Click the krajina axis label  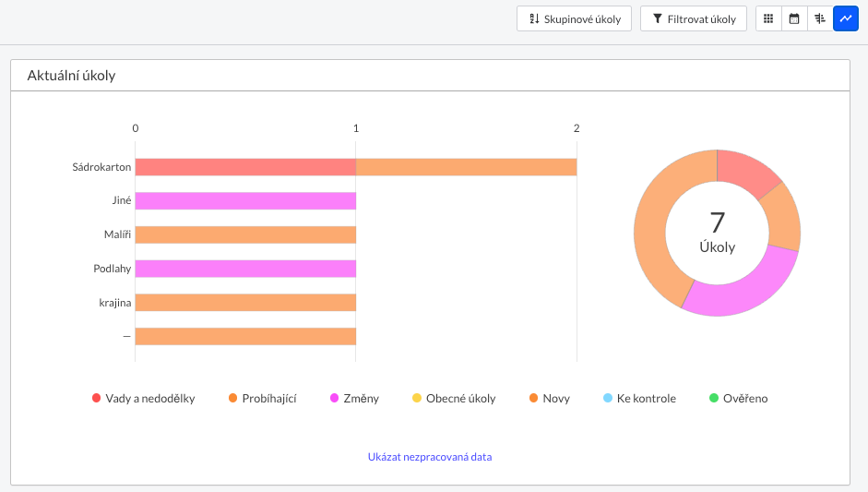pos(114,303)
